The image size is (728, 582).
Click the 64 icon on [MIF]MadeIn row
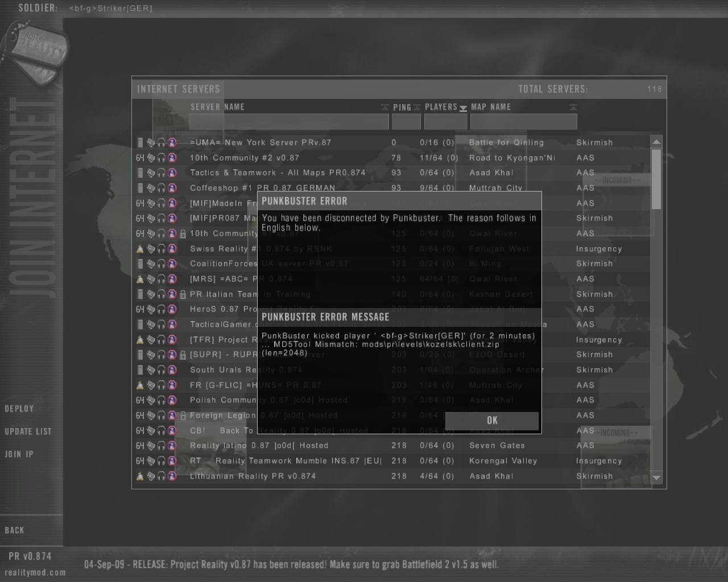[x=140, y=203]
